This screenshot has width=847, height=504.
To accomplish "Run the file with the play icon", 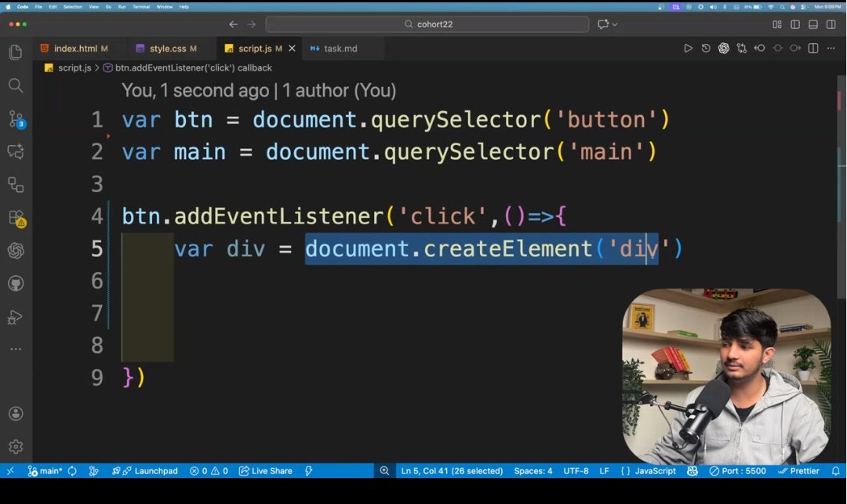I will click(x=688, y=48).
